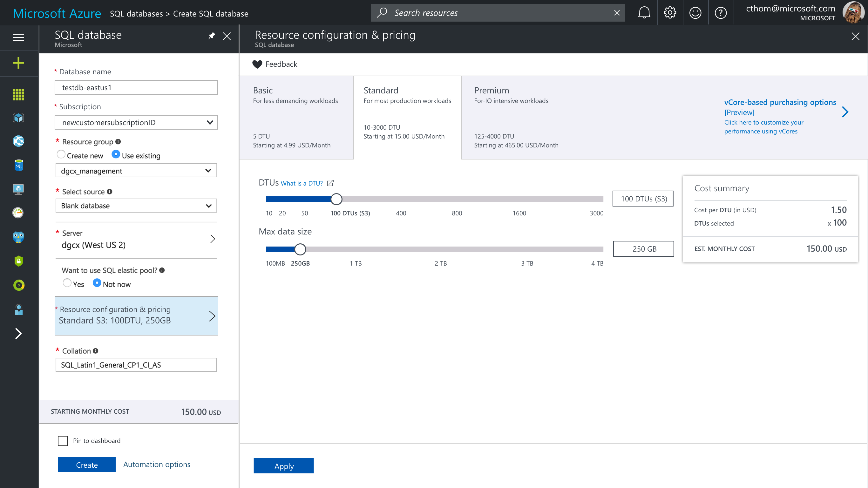Screen dimensions: 868x488
Task: Expand the sidebar with the chevron arrow
Action: coord(18,334)
